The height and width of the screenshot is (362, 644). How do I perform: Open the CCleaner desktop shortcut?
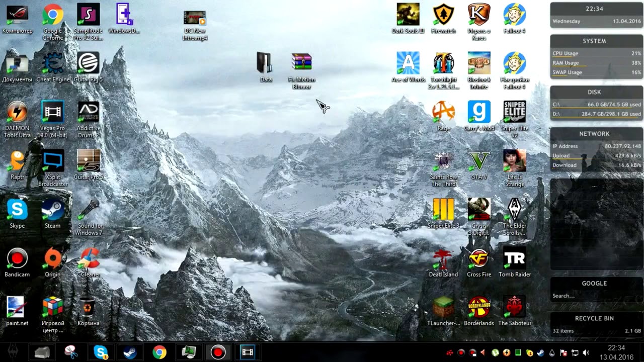[88, 263]
